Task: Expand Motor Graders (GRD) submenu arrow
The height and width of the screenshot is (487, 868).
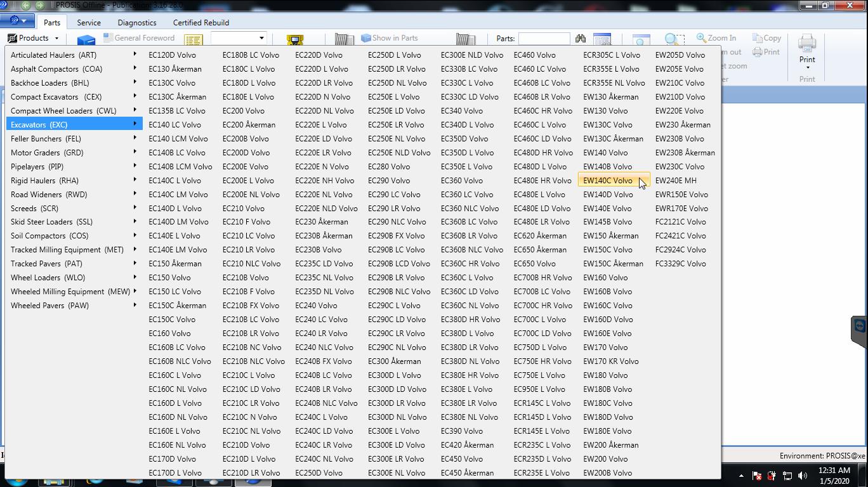Action: pos(135,152)
